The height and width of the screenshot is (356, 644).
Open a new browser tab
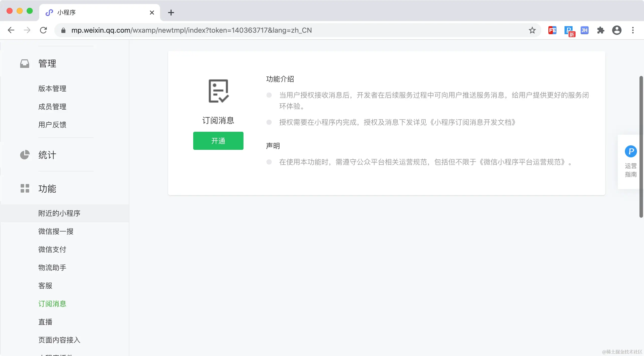coord(171,13)
